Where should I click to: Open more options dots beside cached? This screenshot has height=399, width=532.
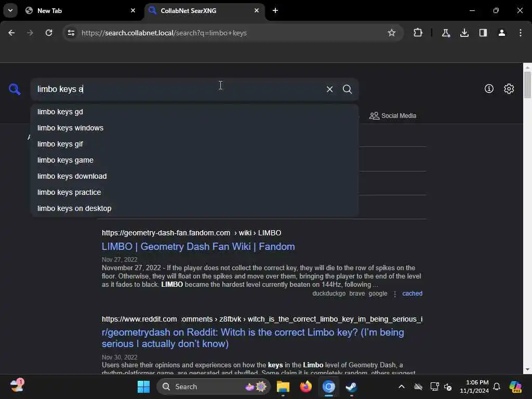(395, 294)
